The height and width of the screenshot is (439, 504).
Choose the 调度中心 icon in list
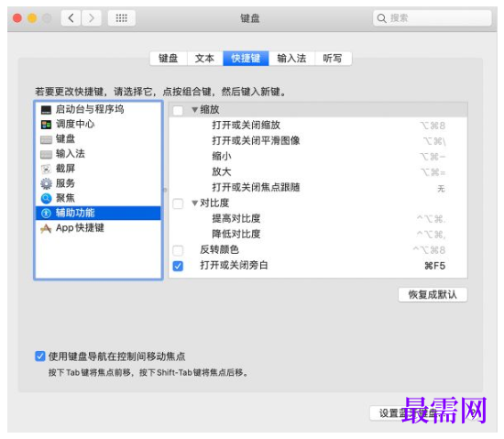click(x=46, y=125)
